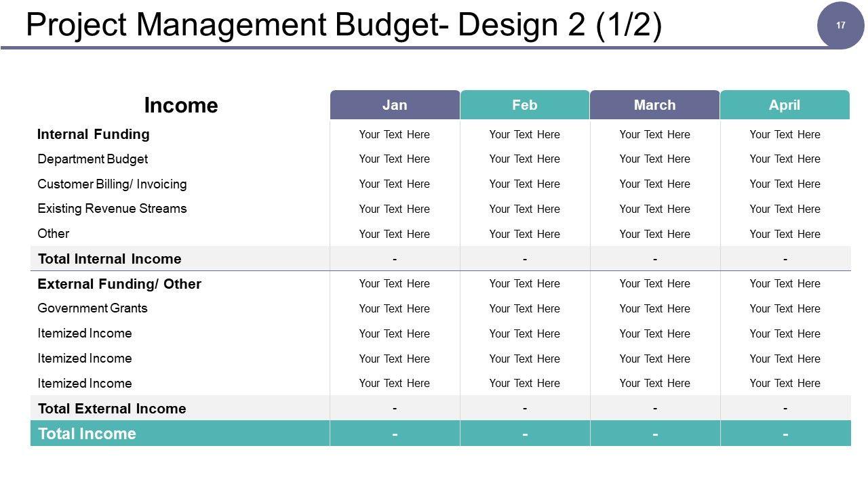Image resolution: width=868 pixels, height=488 pixels.
Task: Click Customer Billing/ Invoicing label
Action: pos(112,184)
